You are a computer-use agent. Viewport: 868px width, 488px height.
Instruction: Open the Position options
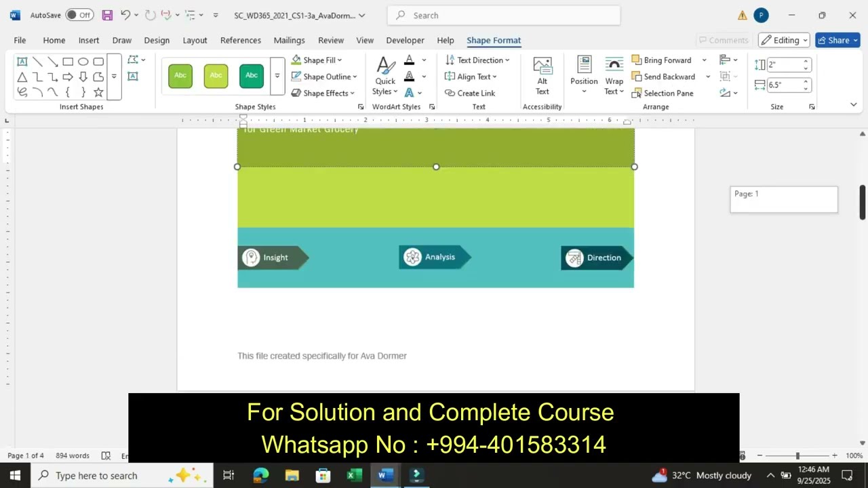point(584,76)
